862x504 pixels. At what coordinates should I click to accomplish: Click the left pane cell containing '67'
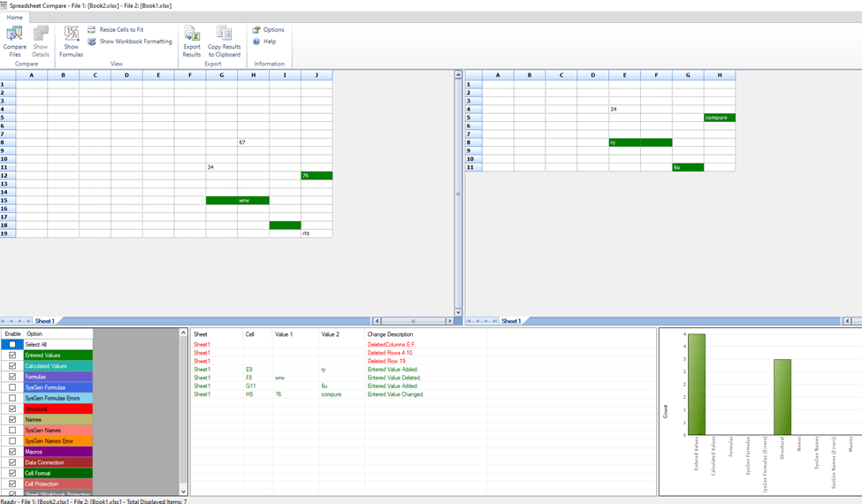point(254,142)
